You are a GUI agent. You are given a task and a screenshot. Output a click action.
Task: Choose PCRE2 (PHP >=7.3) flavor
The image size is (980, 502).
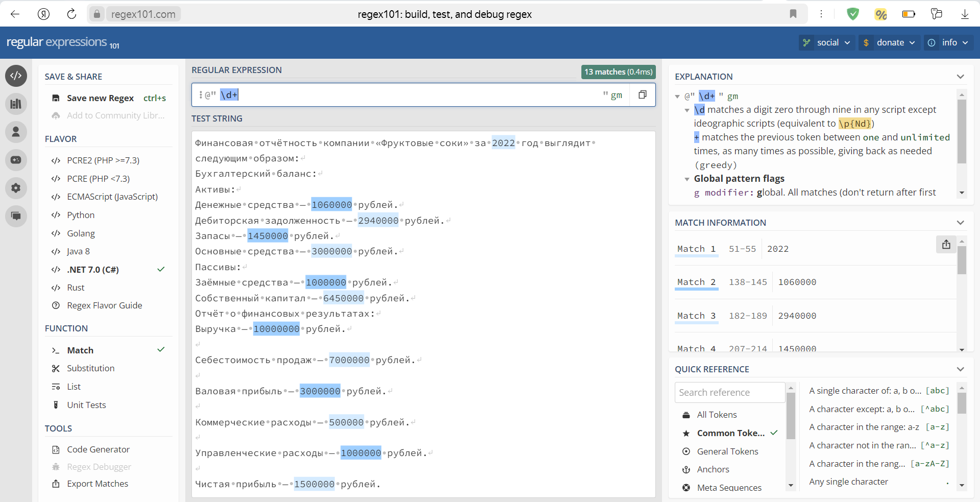tap(103, 160)
